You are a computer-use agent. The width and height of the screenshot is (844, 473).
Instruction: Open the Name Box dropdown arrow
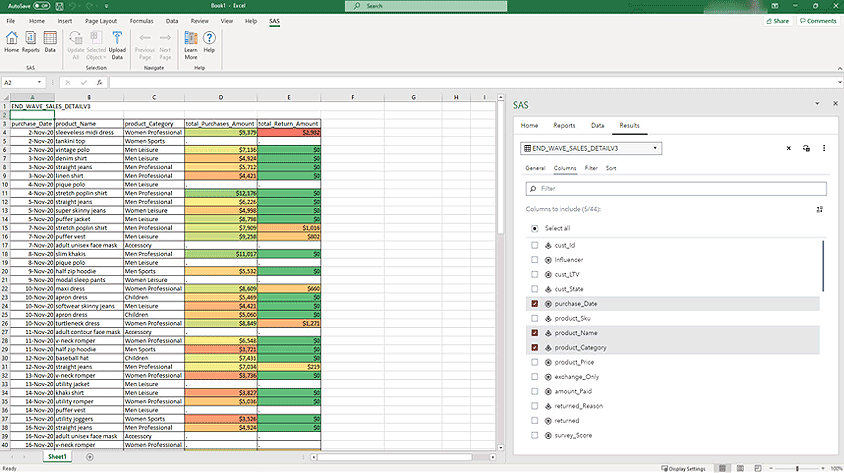click(39, 82)
